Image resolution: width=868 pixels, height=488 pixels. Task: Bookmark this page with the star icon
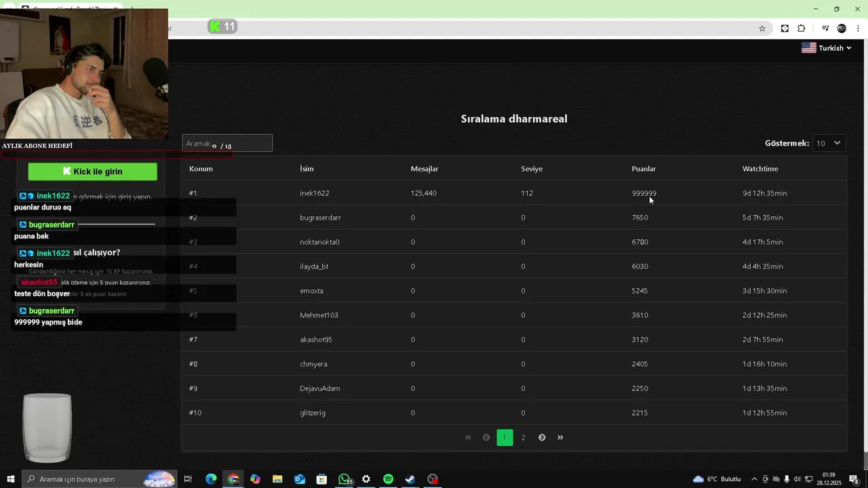[x=762, y=28]
